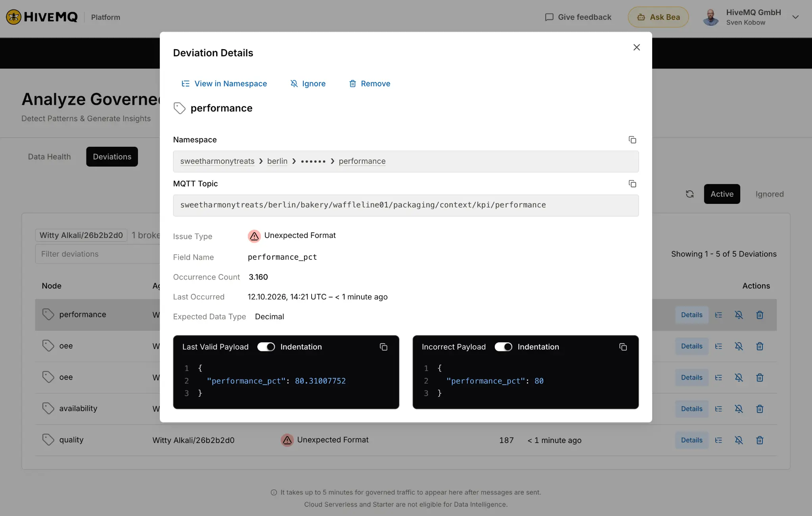
Task: Open Details for availability row
Action: click(692, 409)
